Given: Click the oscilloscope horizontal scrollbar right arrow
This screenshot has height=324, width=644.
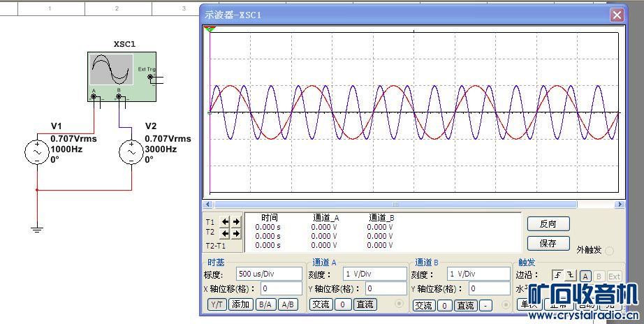Looking at the screenshot, I should tap(619, 205).
